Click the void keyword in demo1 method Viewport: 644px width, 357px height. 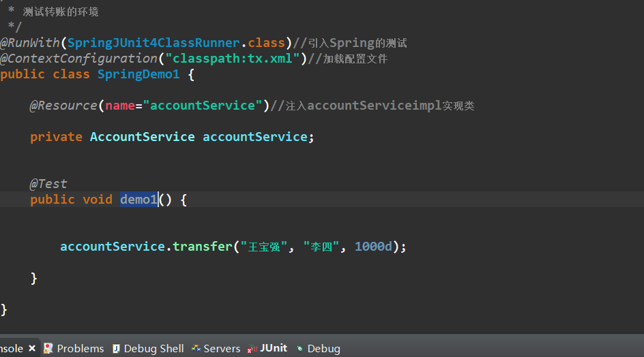pyautogui.click(x=98, y=200)
